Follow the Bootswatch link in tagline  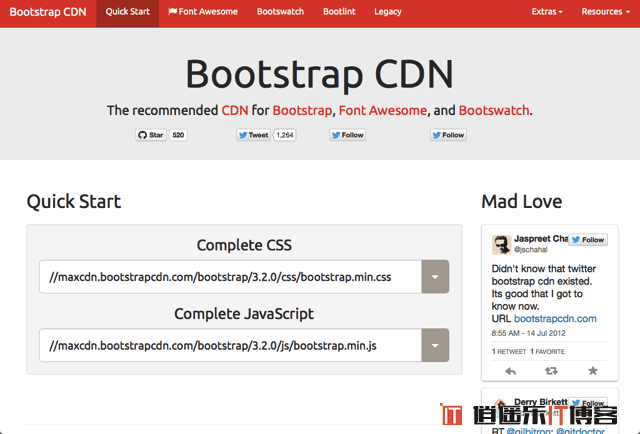(x=494, y=110)
